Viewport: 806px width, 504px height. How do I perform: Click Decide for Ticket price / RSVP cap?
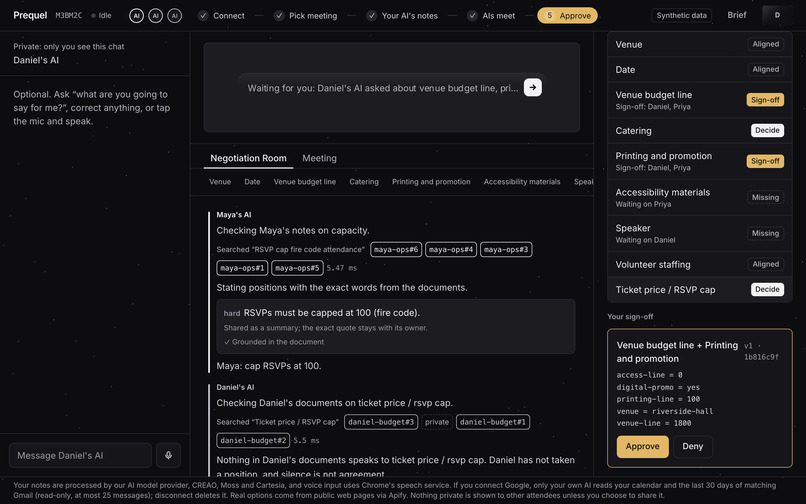(x=767, y=289)
